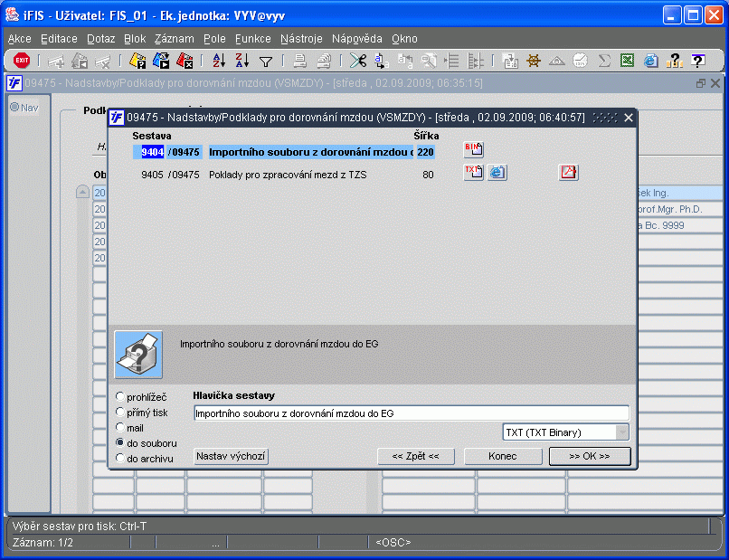Screen dimensions: 729x560
Task: Click the browser icon in row 9405
Action: pos(497,173)
